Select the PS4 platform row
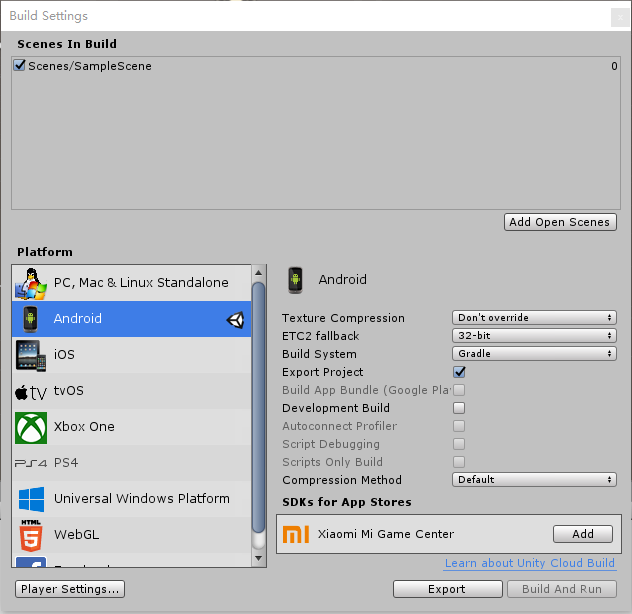The width and height of the screenshot is (632, 614). [131, 463]
